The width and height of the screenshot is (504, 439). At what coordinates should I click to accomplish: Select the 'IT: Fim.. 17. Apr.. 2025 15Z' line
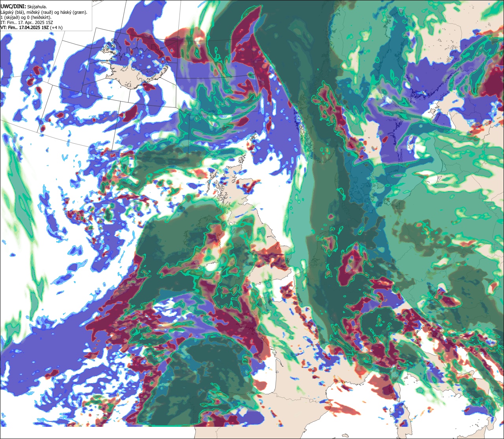tap(27, 22)
